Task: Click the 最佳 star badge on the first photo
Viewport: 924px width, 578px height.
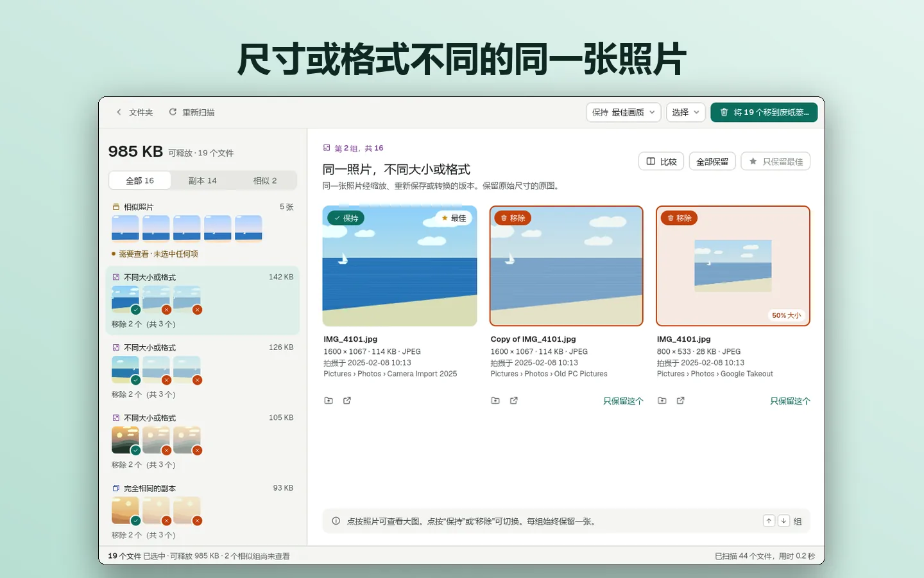Action: pyautogui.click(x=454, y=218)
